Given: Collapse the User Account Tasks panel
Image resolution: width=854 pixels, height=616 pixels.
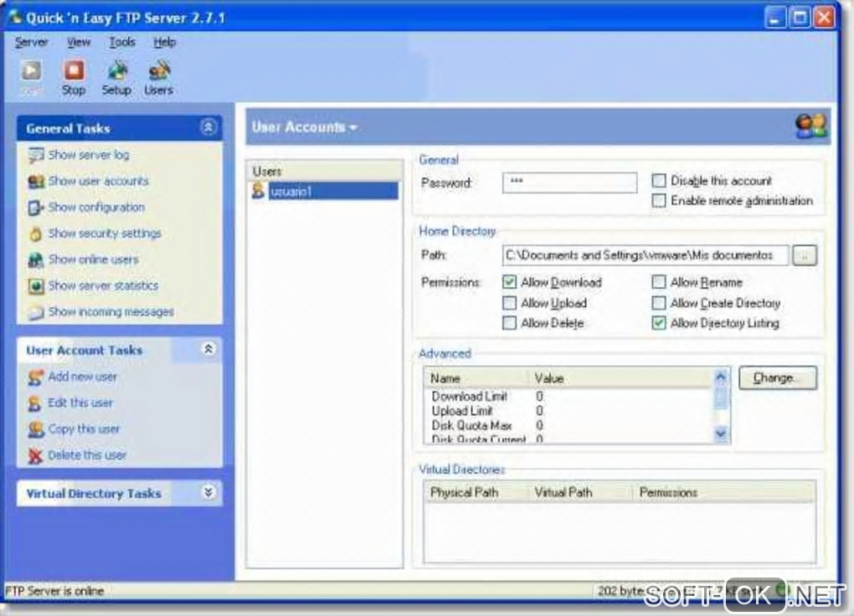Looking at the screenshot, I should [208, 349].
